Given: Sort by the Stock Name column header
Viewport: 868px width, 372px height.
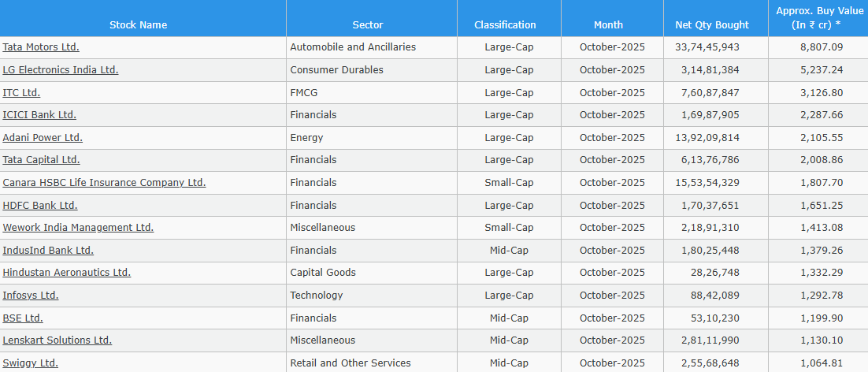Looking at the screenshot, I should coord(139,24).
